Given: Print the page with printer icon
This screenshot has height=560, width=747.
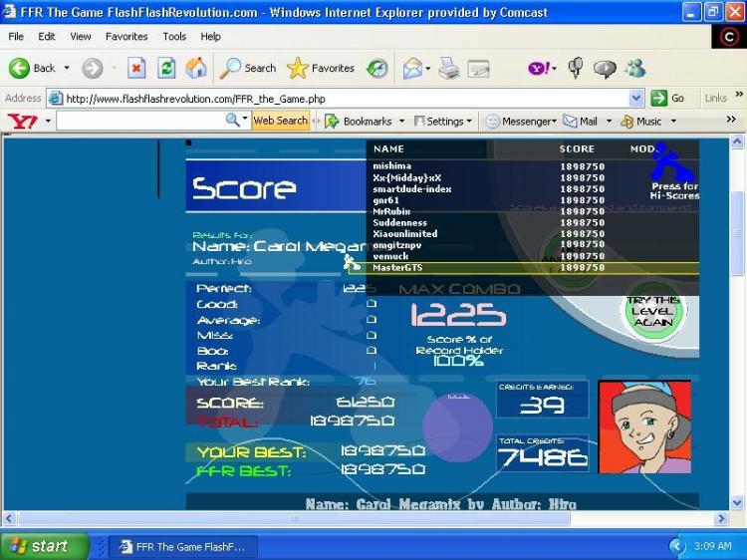Looking at the screenshot, I should click(x=449, y=68).
